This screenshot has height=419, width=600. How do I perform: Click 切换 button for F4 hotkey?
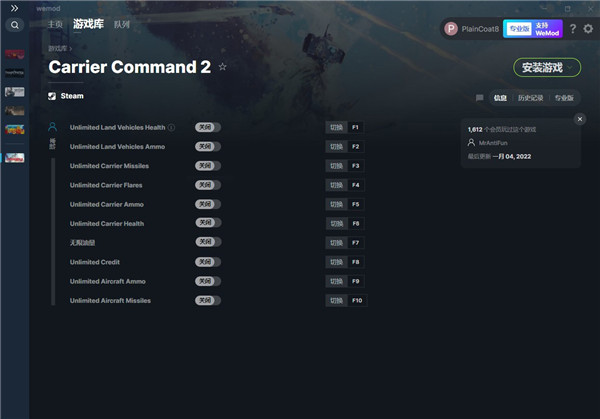coord(336,185)
